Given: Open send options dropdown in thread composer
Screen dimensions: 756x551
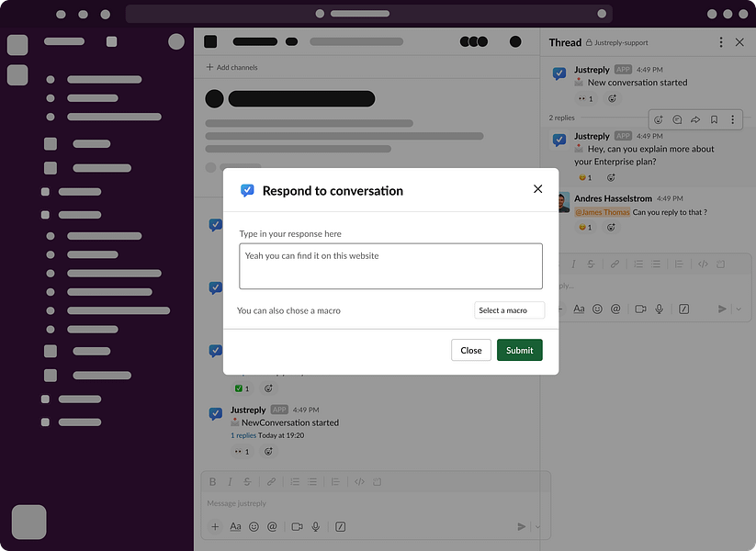Looking at the screenshot, I should [x=739, y=309].
